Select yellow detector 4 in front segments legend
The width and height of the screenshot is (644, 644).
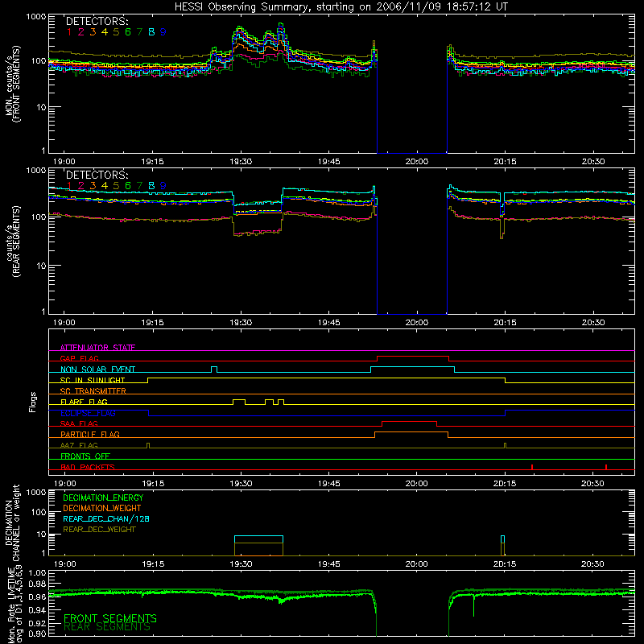point(105,31)
